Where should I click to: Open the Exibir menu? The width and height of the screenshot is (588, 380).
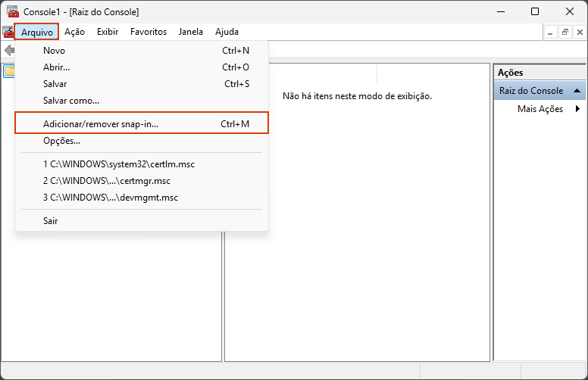click(x=108, y=32)
